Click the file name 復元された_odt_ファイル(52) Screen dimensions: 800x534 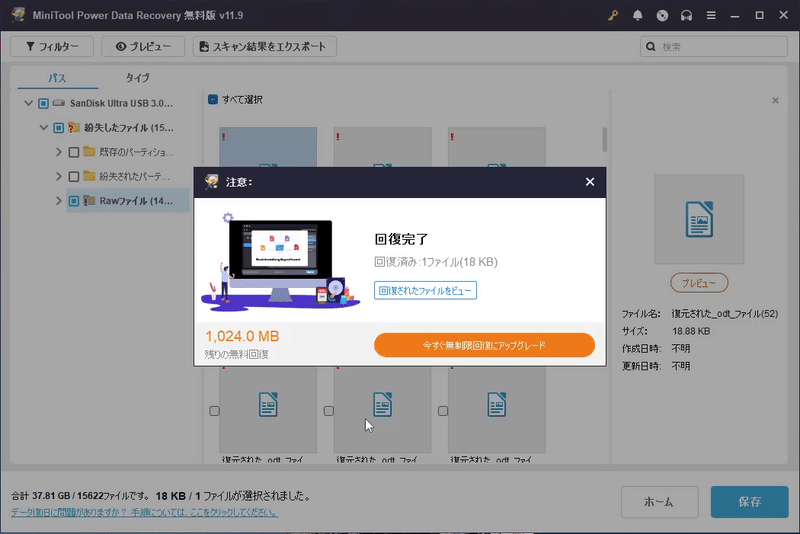(x=725, y=314)
